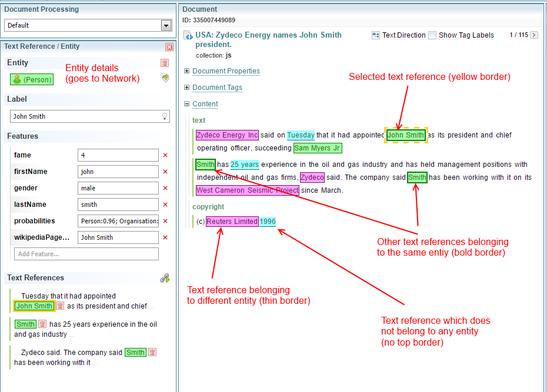Enable the Show Tag Labels checkbox
This screenshot has width=547, height=392.
(432, 35)
